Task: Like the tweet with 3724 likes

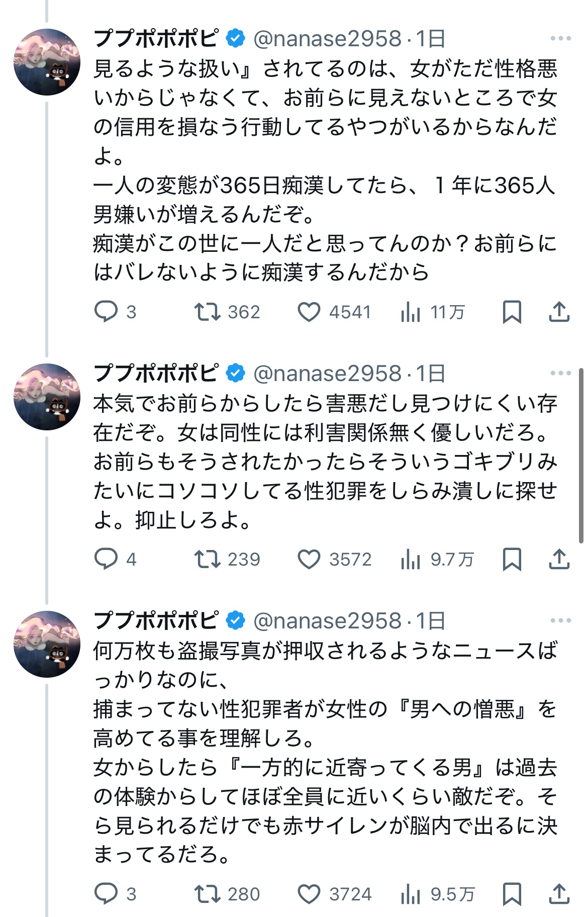Action: coord(309,894)
